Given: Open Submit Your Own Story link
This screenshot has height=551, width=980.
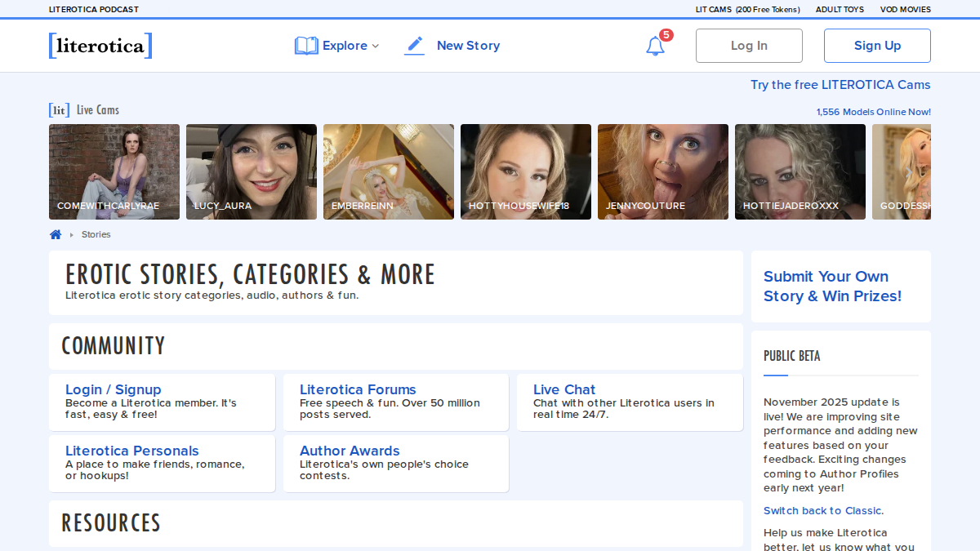Looking at the screenshot, I should coord(832,287).
